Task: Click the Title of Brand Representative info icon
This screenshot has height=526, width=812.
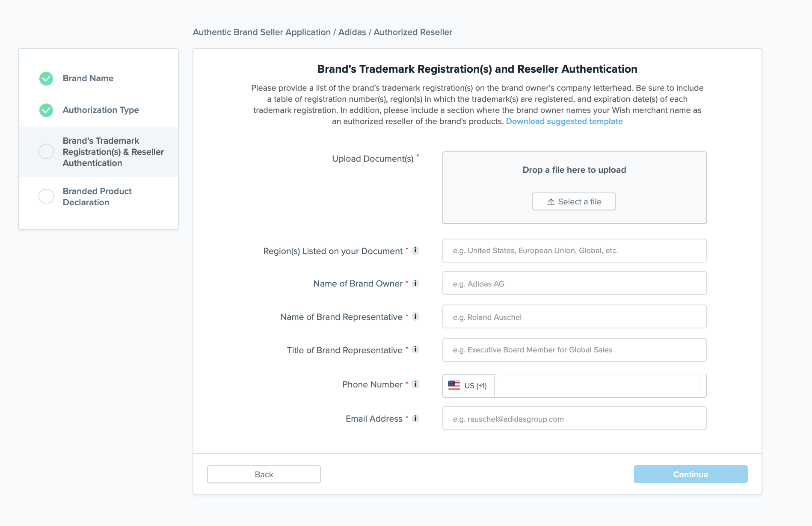Action: [x=415, y=350]
